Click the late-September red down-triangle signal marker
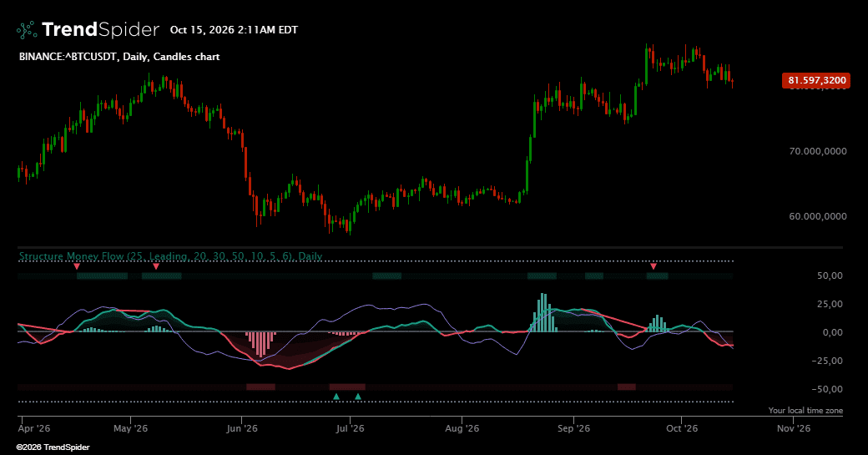 tap(654, 267)
